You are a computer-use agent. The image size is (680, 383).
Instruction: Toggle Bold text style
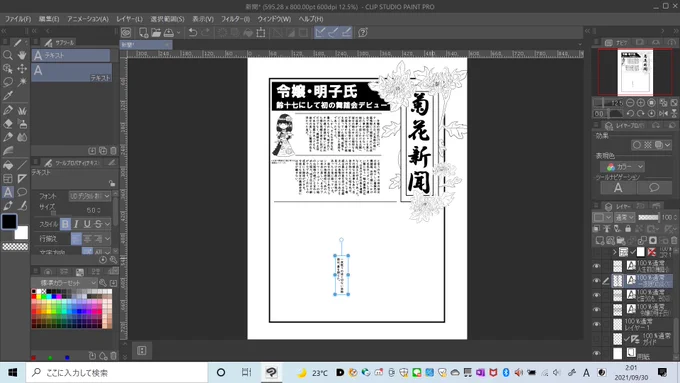(x=65, y=224)
